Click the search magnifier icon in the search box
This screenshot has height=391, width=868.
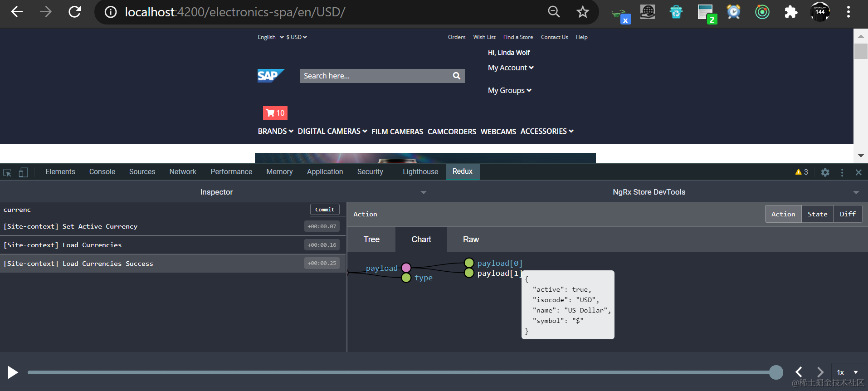pyautogui.click(x=457, y=76)
